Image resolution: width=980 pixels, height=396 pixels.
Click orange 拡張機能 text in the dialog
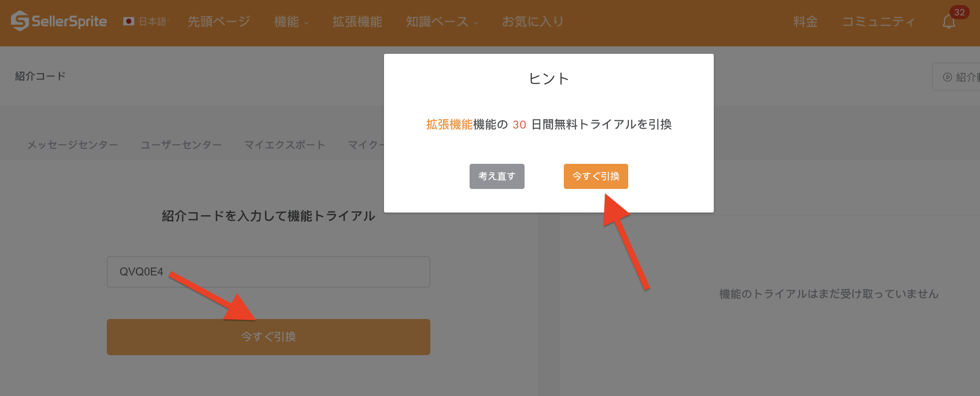[450, 125]
